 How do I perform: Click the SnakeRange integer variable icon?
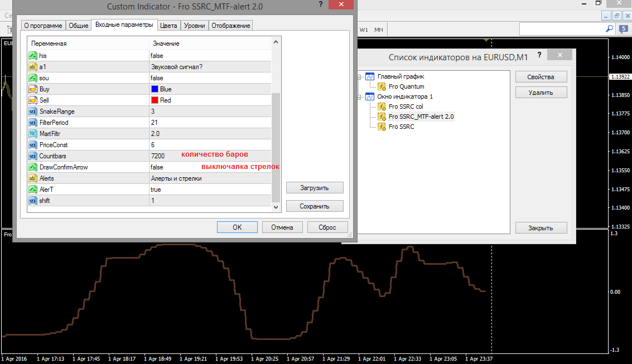[33, 111]
